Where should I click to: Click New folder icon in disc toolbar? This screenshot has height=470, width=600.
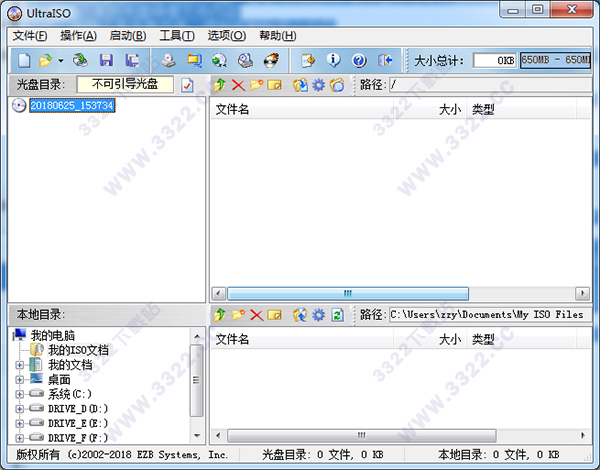point(256,85)
